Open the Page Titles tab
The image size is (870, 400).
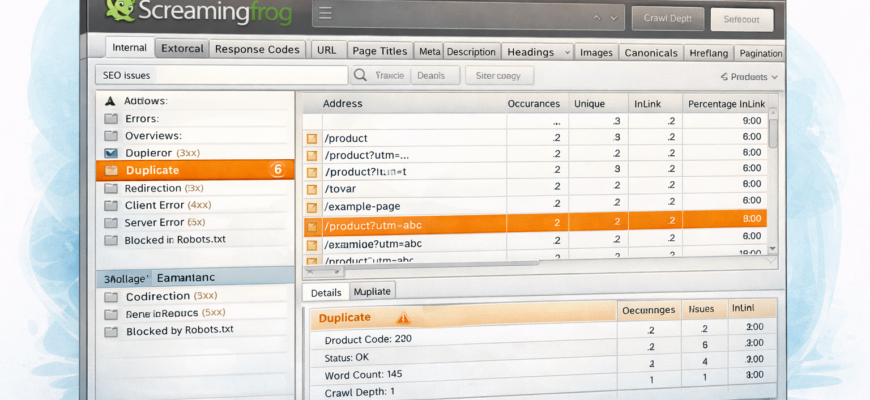380,51
